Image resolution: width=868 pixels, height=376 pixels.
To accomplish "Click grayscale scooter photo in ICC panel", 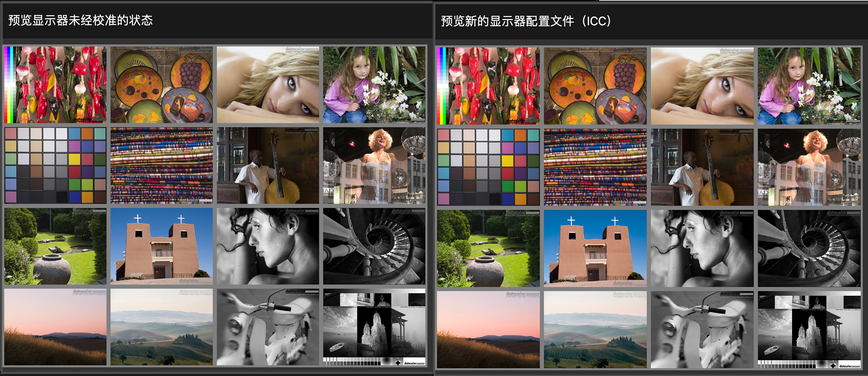I will (702, 330).
